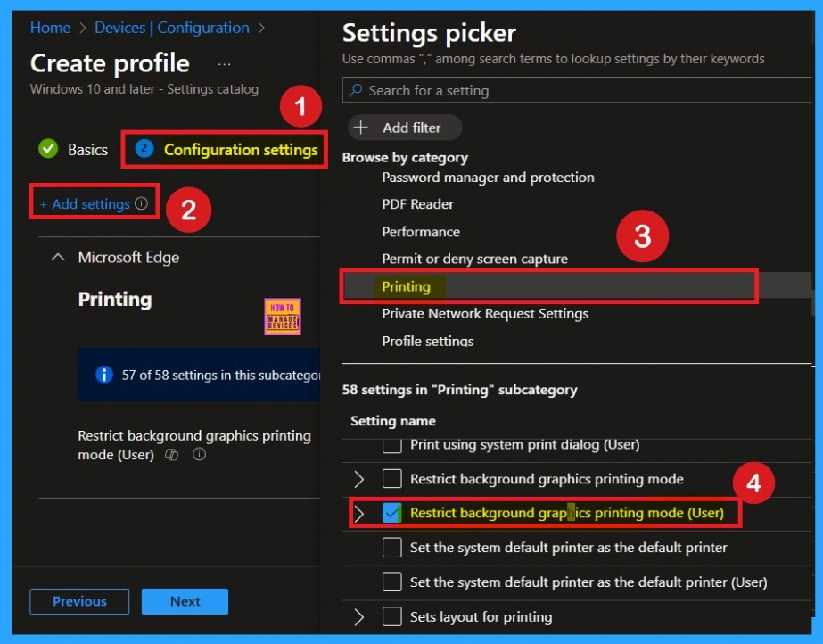Select Private Network Request Settings category
This screenshot has width=823, height=644.
[485, 314]
